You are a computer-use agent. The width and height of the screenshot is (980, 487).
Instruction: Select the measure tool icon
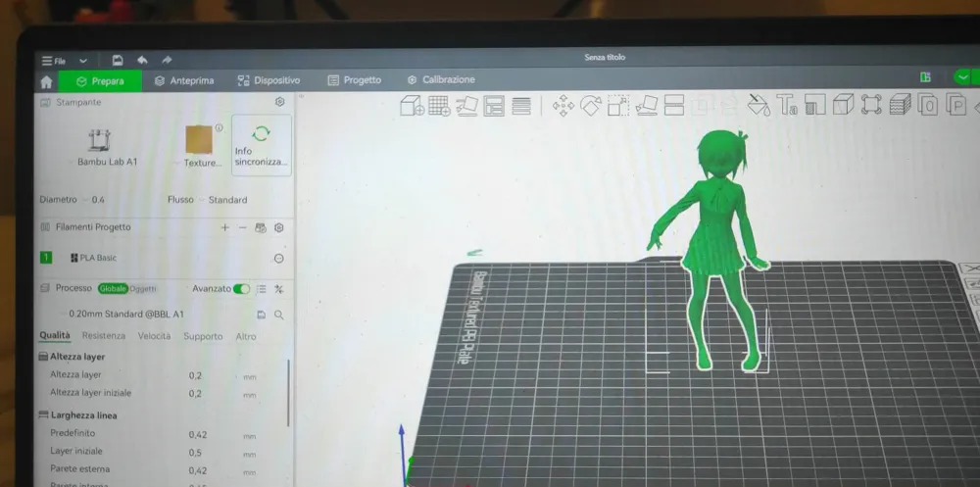click(x=871, y=104)
